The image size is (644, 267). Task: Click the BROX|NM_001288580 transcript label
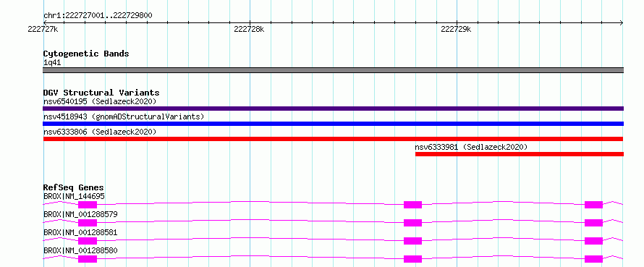[x=80, y=250]
